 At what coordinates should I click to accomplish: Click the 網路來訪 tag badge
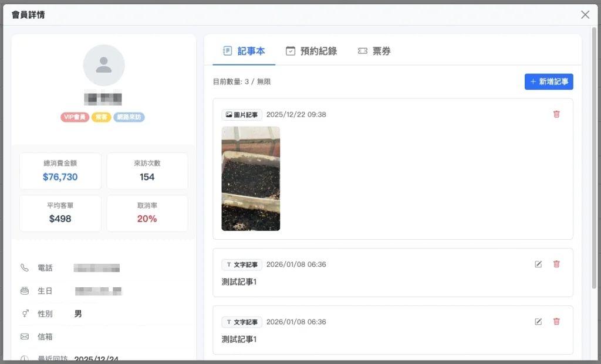[129, 117]
